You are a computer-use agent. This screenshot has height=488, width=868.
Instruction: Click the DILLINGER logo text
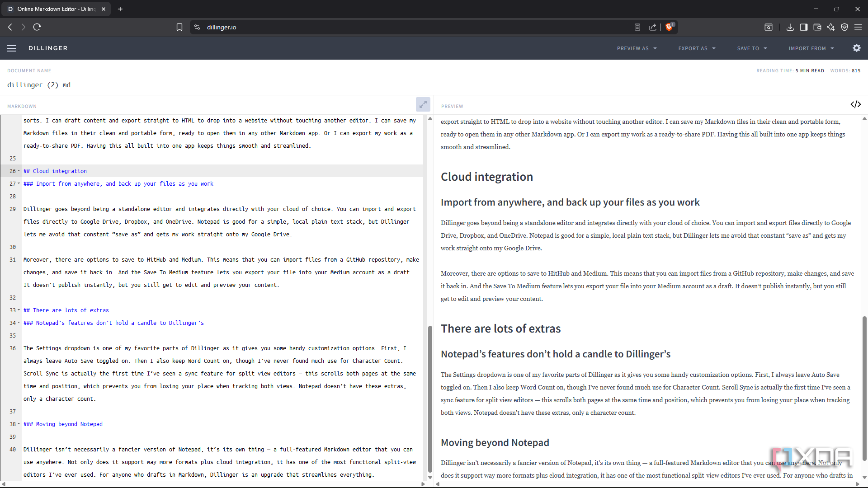48,48
